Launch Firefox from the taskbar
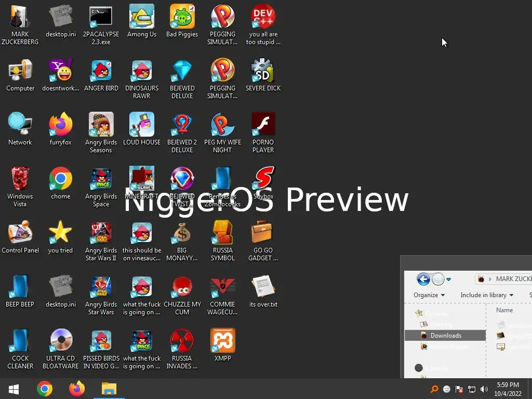Viewport: 532px width, 399px height. pyautogui.click(x=77, y=389)
